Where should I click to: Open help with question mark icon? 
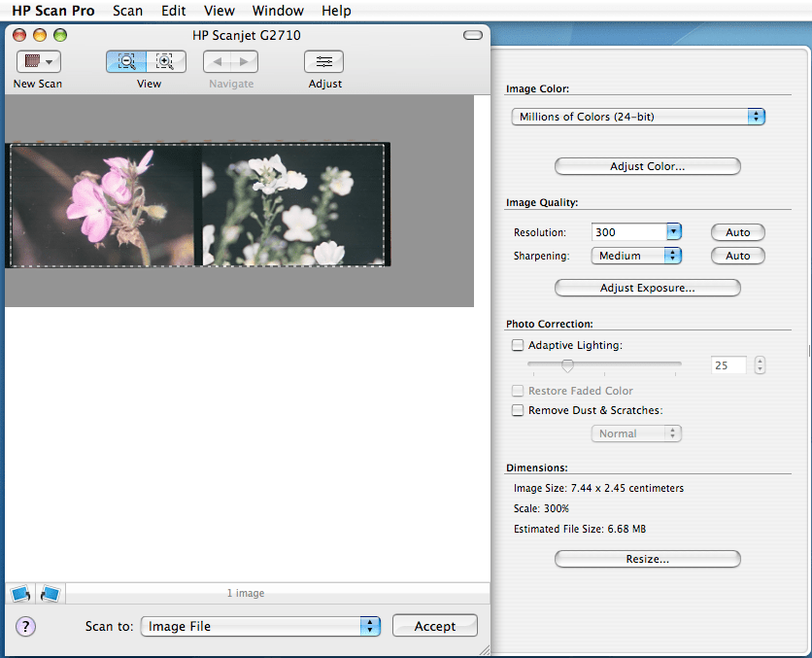click(x=26, y=626)
